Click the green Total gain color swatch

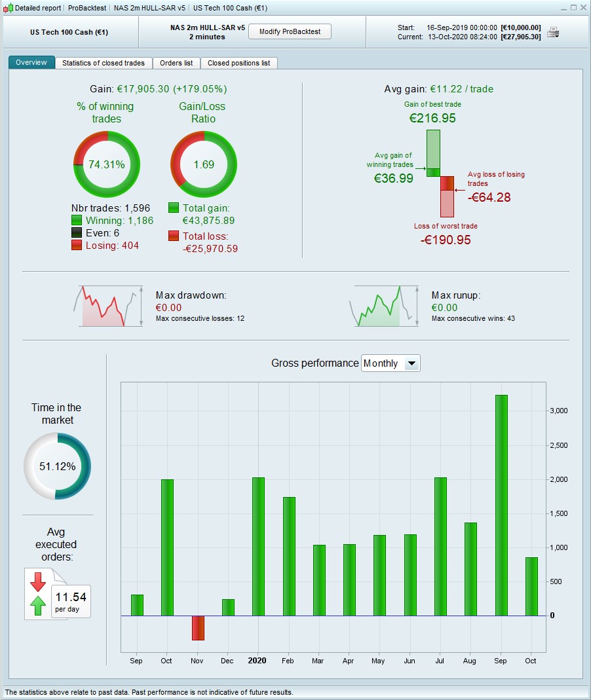click(x=174, y=208)
